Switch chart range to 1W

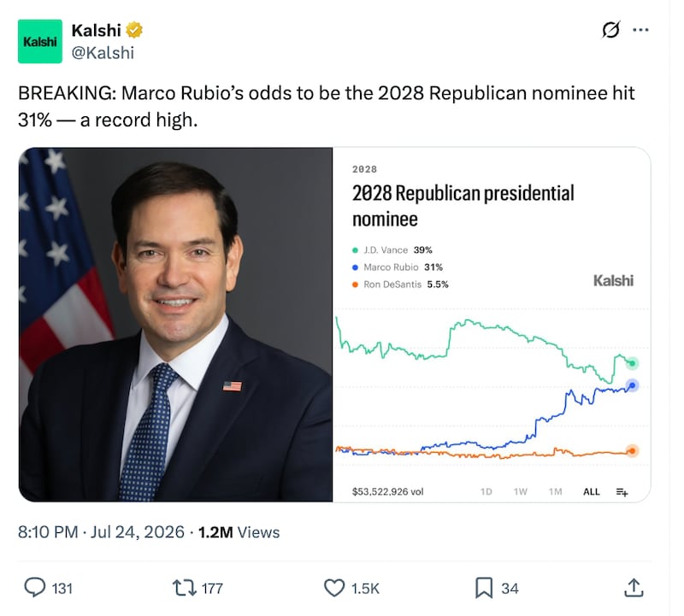point(520,492)
